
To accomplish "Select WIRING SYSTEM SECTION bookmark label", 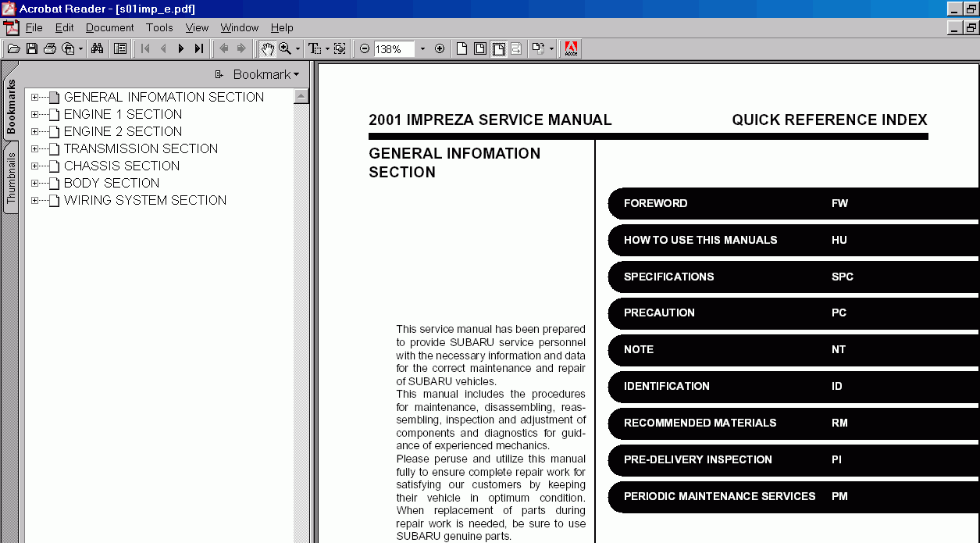I will tap(145, 200).
